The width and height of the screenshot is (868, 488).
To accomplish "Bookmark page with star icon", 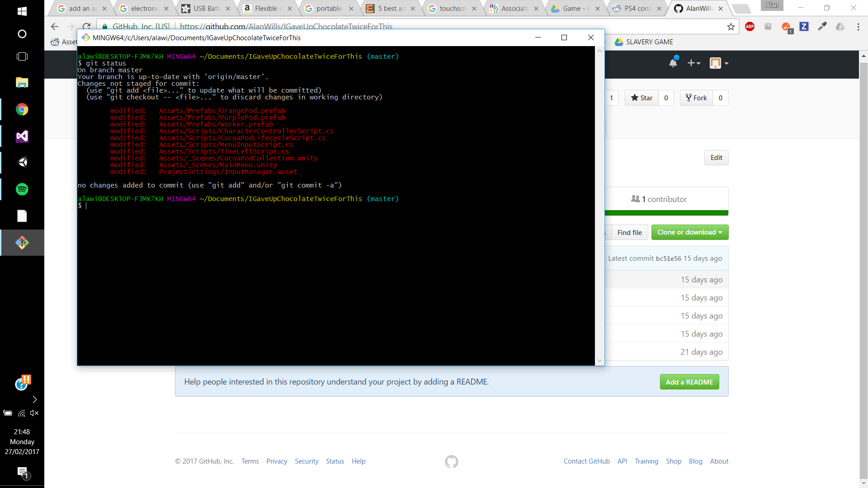I will pyautogui.click(x=731, y=27).
